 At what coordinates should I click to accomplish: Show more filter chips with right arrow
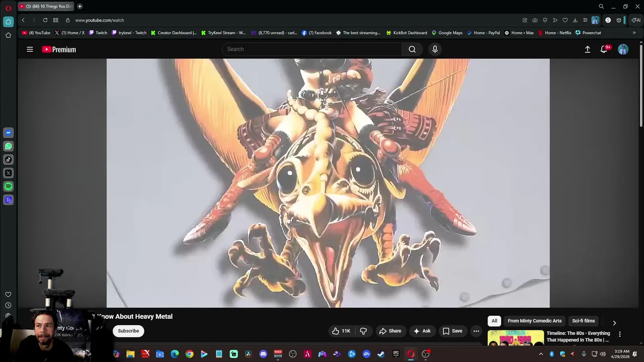(614, 323)
